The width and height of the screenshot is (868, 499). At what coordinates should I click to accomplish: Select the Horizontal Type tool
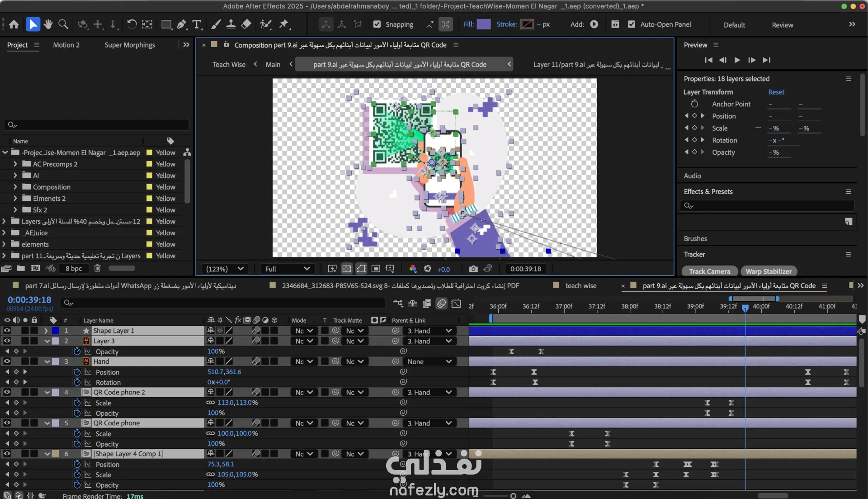(x=197, y=24)
